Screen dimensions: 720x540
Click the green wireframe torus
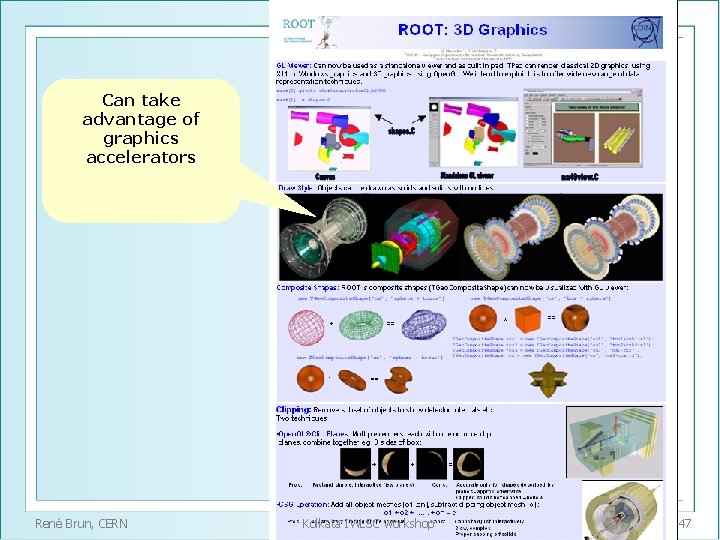click(x=361, y=323)
